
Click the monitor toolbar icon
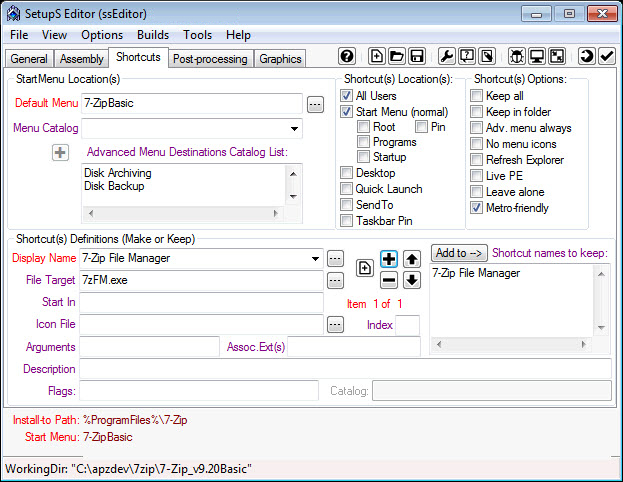click(537, 56)
